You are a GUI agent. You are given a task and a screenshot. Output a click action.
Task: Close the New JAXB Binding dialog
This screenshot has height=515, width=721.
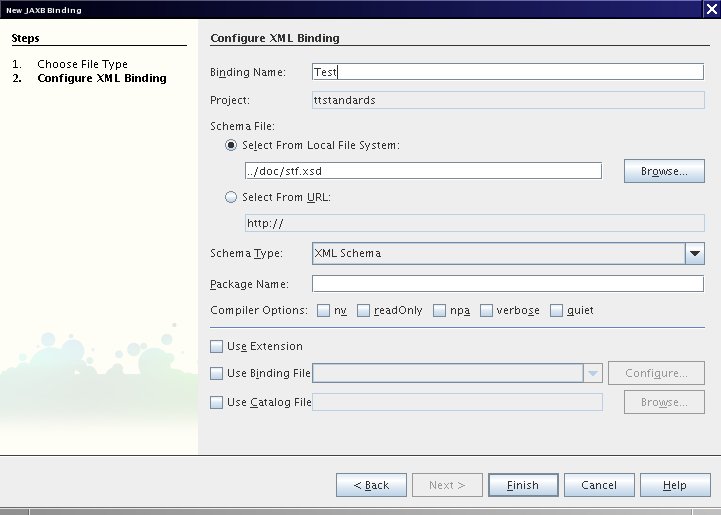[710, 9]
